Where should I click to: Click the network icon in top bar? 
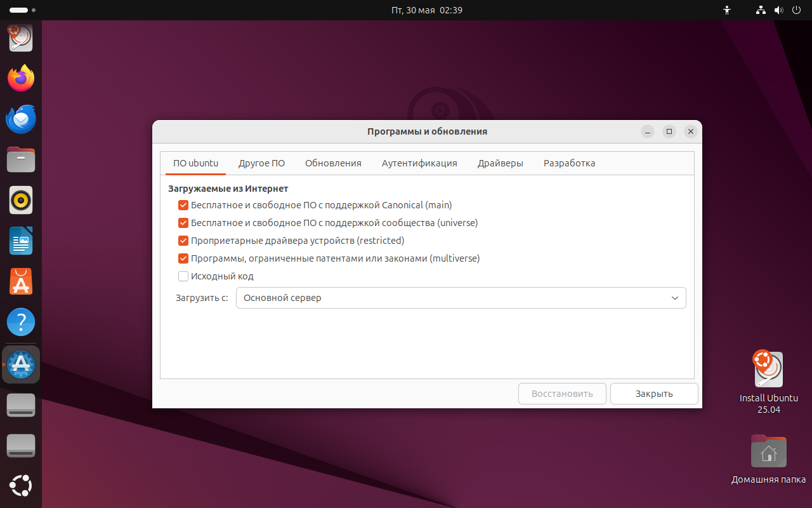(761, 10)
